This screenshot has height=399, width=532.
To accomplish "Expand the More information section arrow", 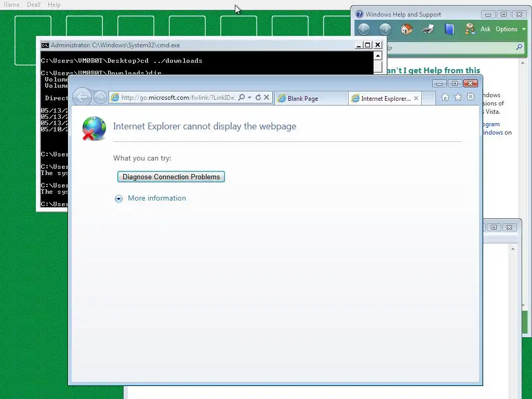I will click(x=118, y=198).
